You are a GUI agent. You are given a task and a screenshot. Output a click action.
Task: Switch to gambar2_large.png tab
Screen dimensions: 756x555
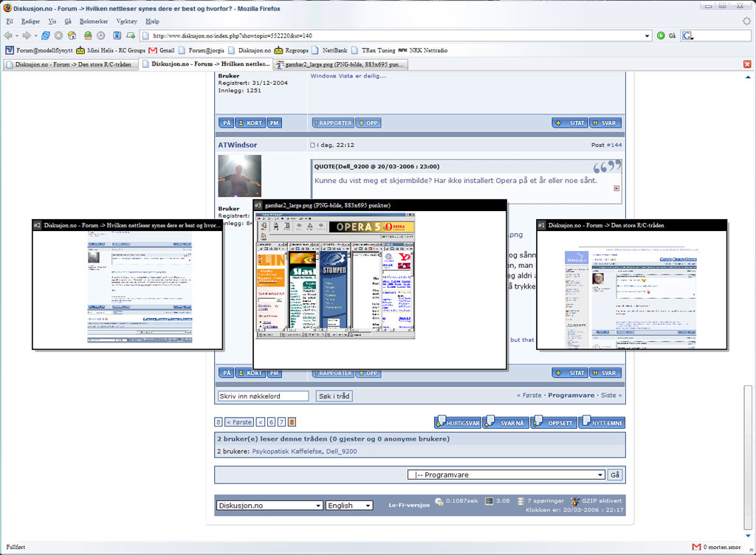pyautogui.click(x=341, y=64)
